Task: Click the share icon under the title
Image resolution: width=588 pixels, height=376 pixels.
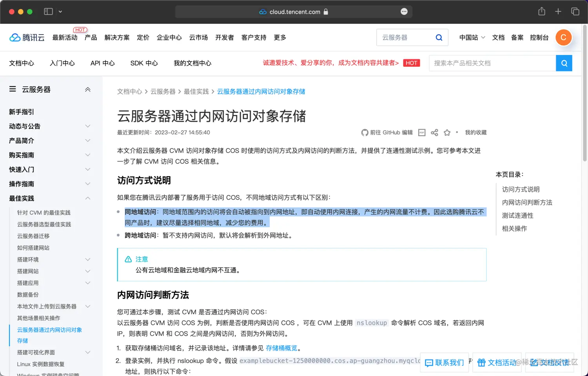Action: pyautogui.click(x=434, y=133)
